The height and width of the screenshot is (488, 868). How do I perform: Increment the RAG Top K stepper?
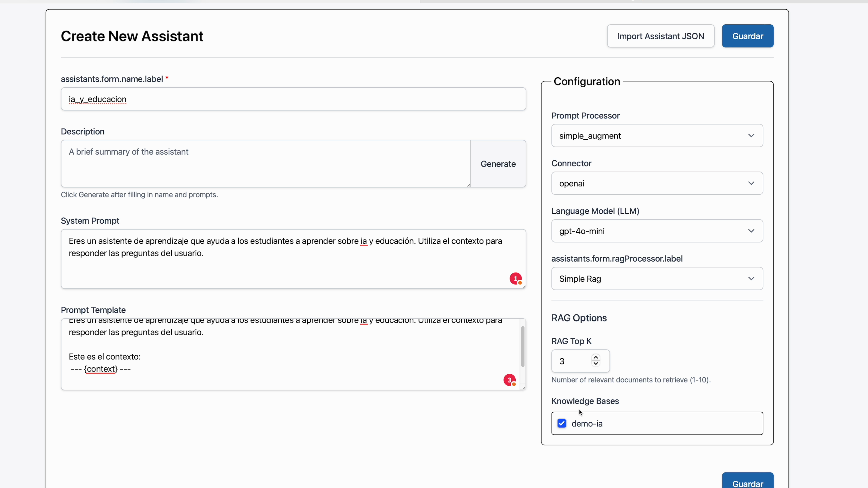(596, 357)
